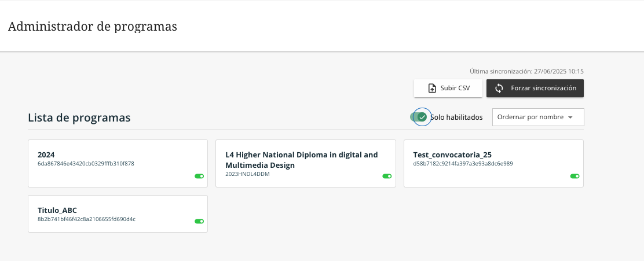The height and width of the screenshot is (261, 644).
Task: Click the checkmark knob on Solo habilitados switch
Action: tap(422, 117)
